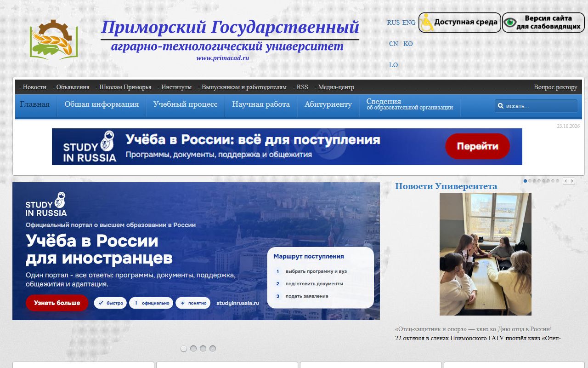Image resolution: width=588 pixels, height=368 pixels.
Task: Select the second banner slider dot
Action: tap(193, 349)
